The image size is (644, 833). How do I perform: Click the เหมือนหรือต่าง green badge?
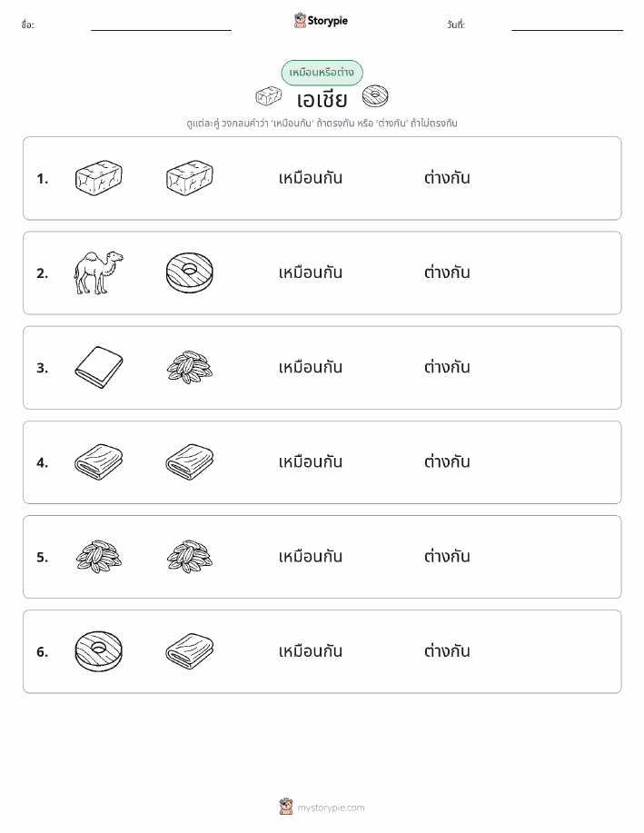tap(322, 73)
